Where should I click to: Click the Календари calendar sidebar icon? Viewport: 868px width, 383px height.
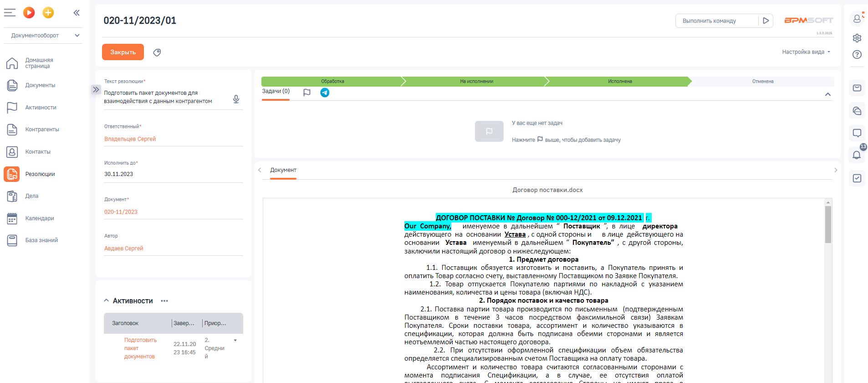click(x=12, y=218)
